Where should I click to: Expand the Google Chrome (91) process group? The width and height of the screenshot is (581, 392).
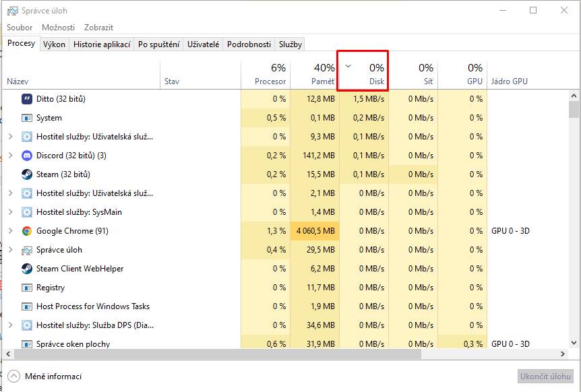pos(11,231)
